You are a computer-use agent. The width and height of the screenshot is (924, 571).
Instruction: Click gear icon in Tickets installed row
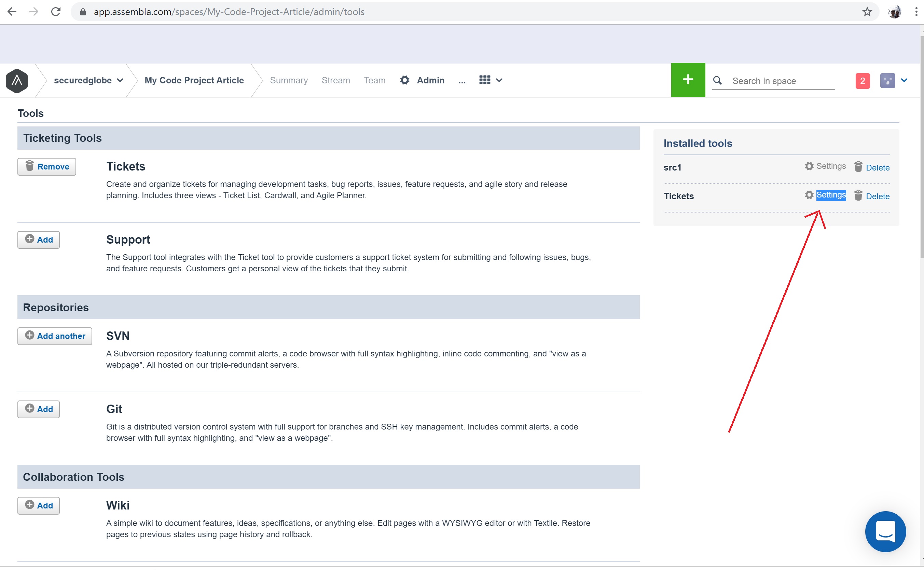coord(809,195)
